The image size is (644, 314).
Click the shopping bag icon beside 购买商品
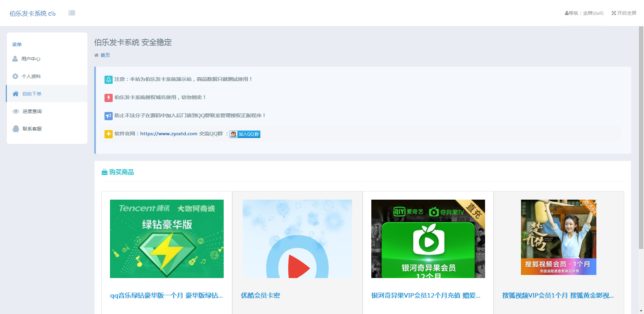pos(104,172)
